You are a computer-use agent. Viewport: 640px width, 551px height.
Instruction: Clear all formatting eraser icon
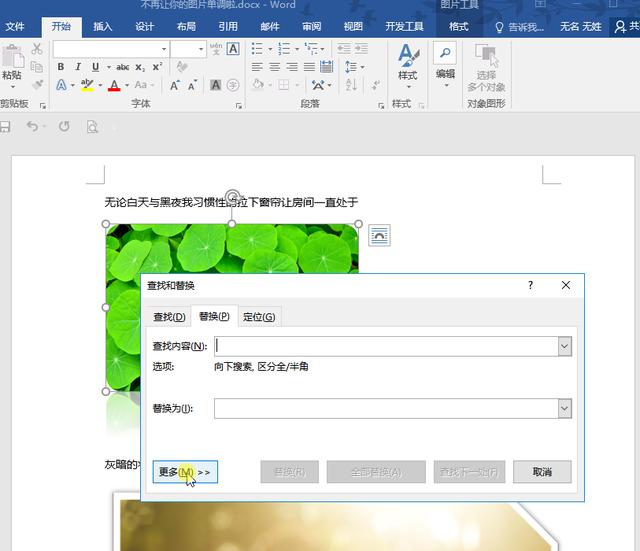click(x=182, y=66)
